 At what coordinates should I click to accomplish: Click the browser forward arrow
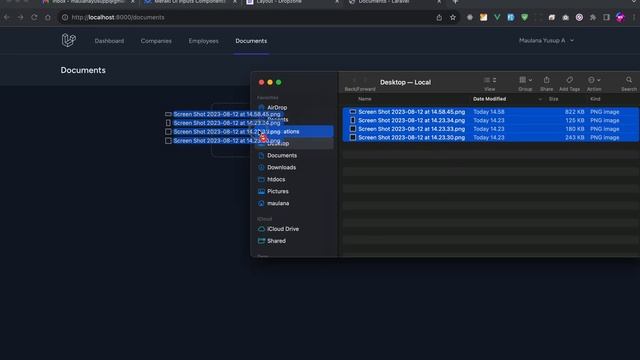(x=20, y=17)
